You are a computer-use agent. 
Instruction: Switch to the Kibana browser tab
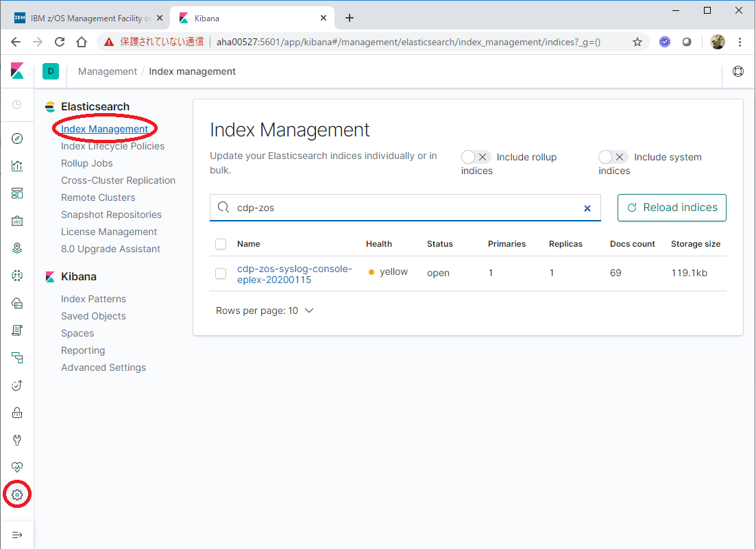(252, 18)
